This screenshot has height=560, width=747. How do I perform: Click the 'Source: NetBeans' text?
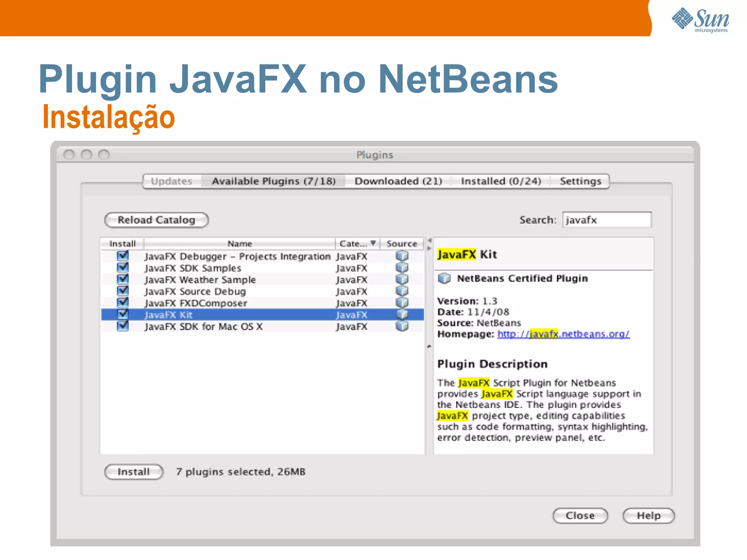(479, 323)
